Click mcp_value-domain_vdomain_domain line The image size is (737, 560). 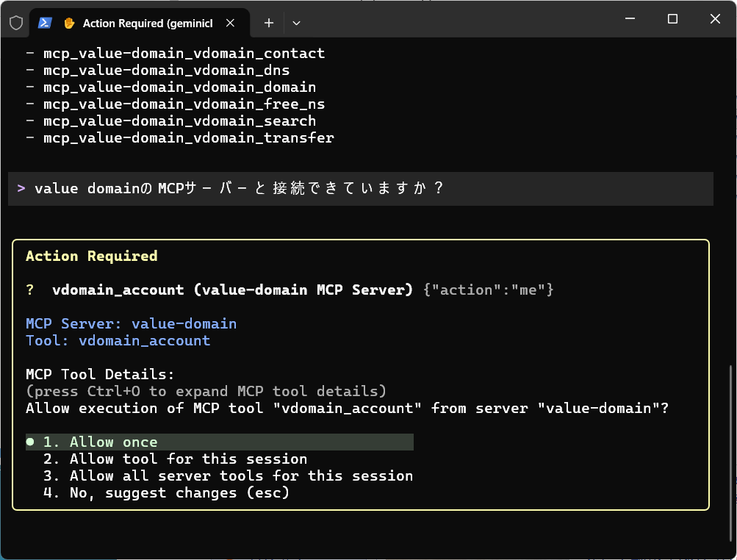click(179, 87)
